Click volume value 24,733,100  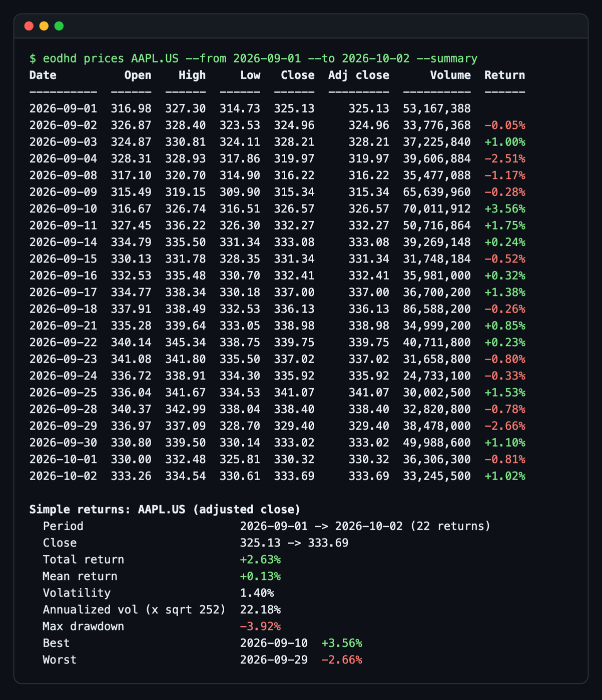[437, 375]
